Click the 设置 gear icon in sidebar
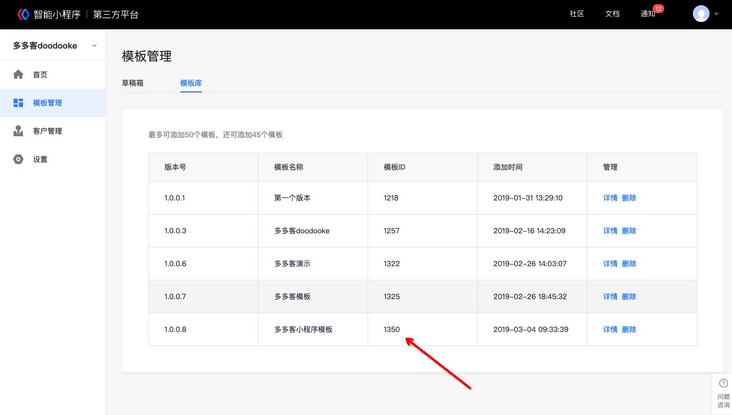This screenshot has height=415, width=732. (18, 159)
